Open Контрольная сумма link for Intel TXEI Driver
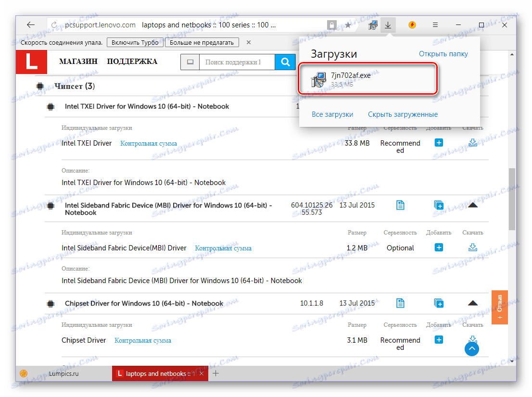 pos(149,143)
